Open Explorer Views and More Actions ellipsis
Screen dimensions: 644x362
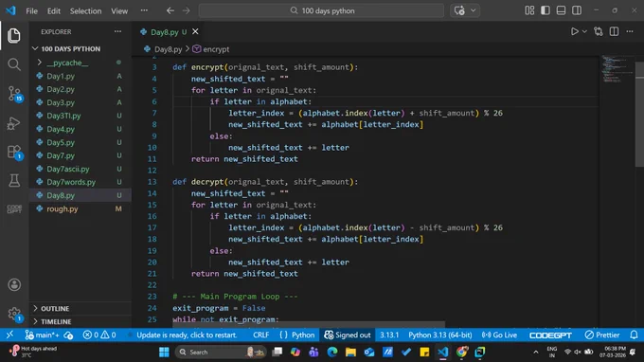(117, 31)
